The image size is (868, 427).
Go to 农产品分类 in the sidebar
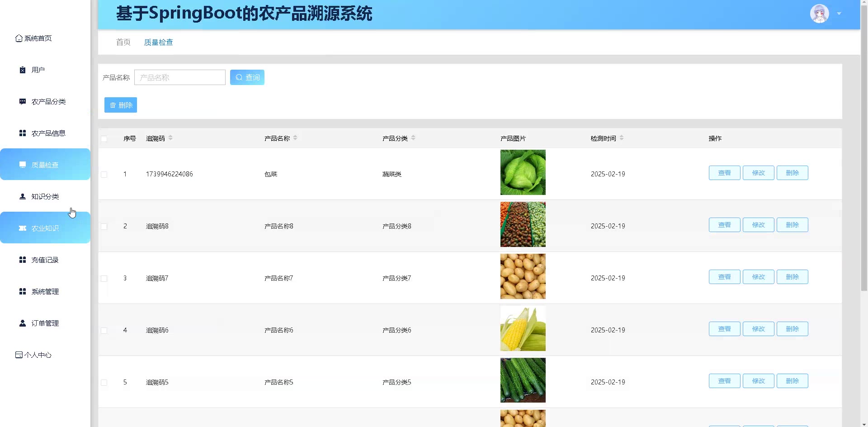click(x=45, y=102)
